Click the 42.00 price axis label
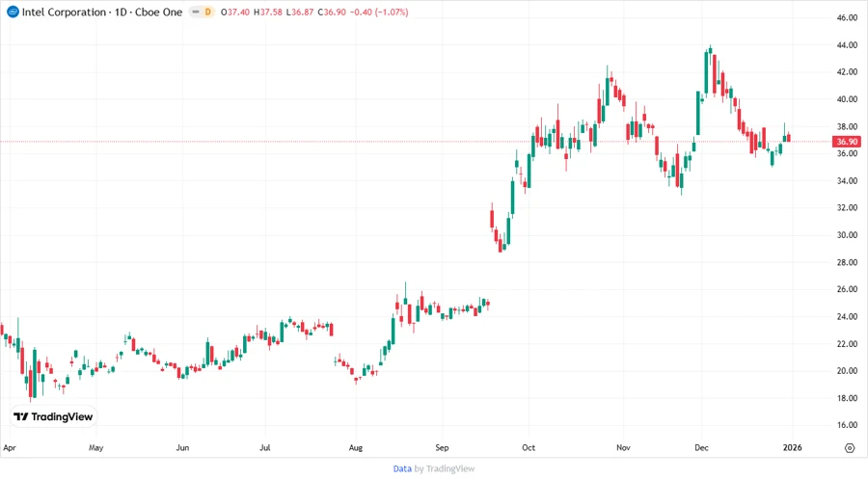Screen dimensions: 868x480 847,72
